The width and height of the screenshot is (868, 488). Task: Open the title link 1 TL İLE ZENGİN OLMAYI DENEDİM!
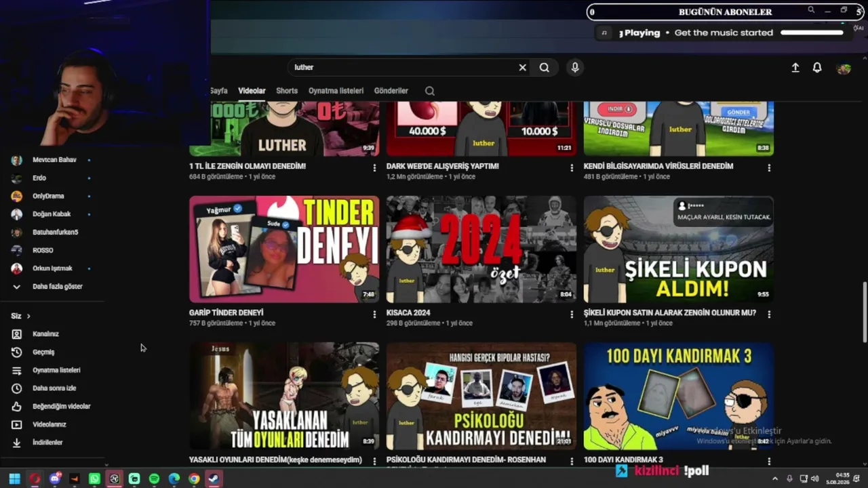(x=248, y=166)
